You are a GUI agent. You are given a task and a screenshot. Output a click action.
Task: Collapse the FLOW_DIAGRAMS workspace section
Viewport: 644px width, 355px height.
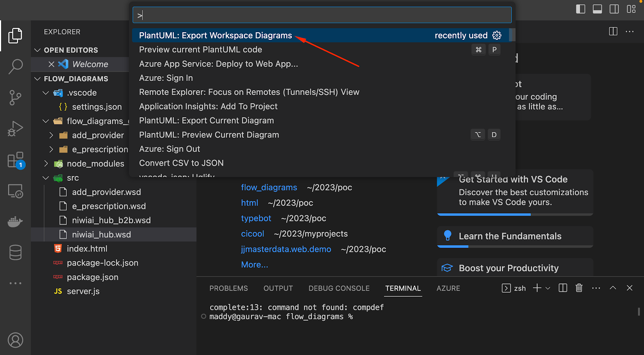[x=37, y=78]
